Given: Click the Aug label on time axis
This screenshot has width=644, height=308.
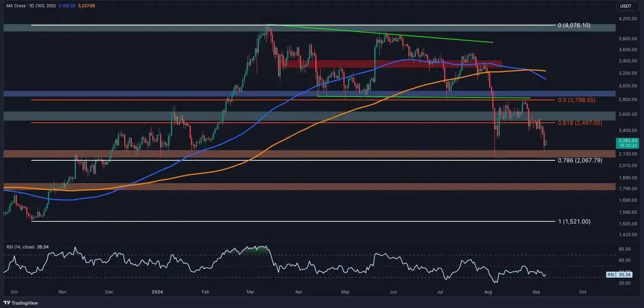Looking at the screenshot, I should pos(488,292).
